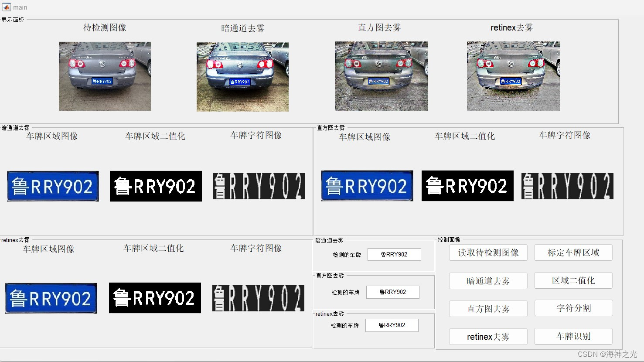Click the 待检测图像 heading text
This screenshot has width=644, height=362.
tap(105, 27)
